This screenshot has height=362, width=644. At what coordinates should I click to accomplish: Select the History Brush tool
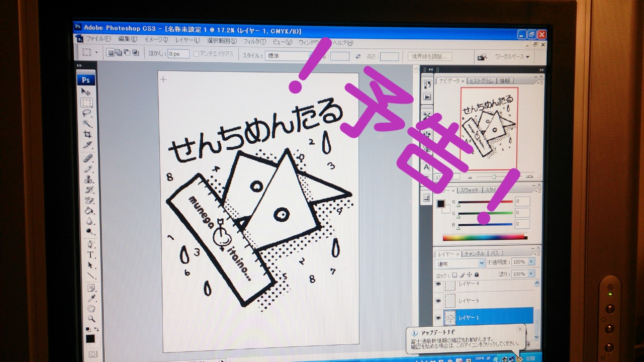click(89, 190)
